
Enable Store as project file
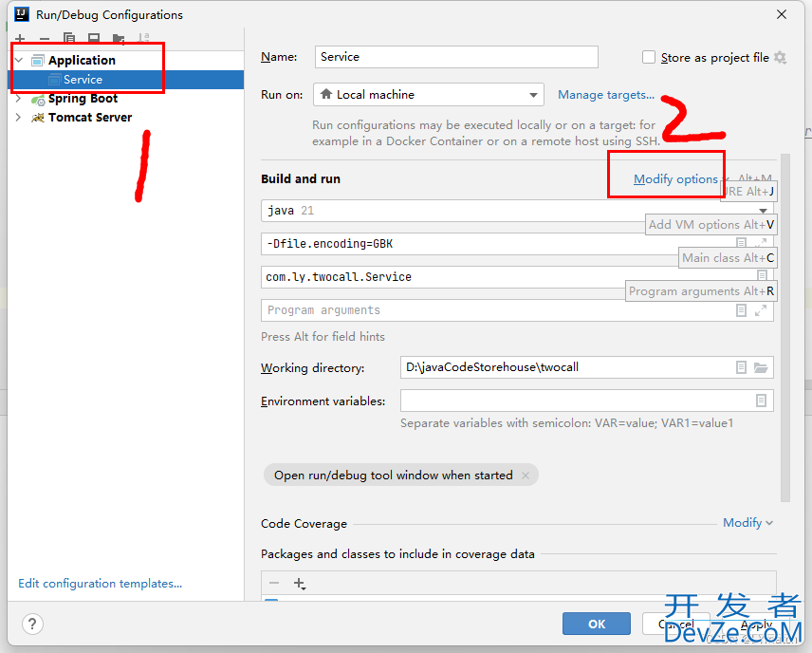(648, 57)
